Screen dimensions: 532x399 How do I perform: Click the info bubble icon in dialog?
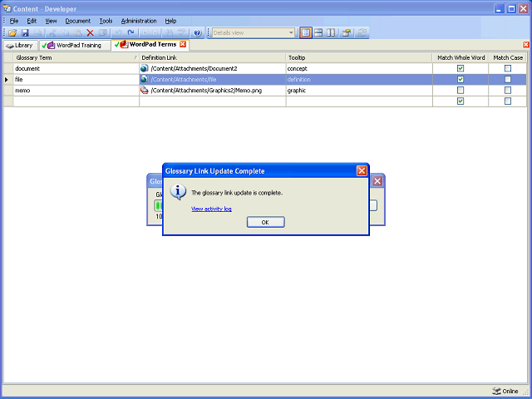click(178, 192)
